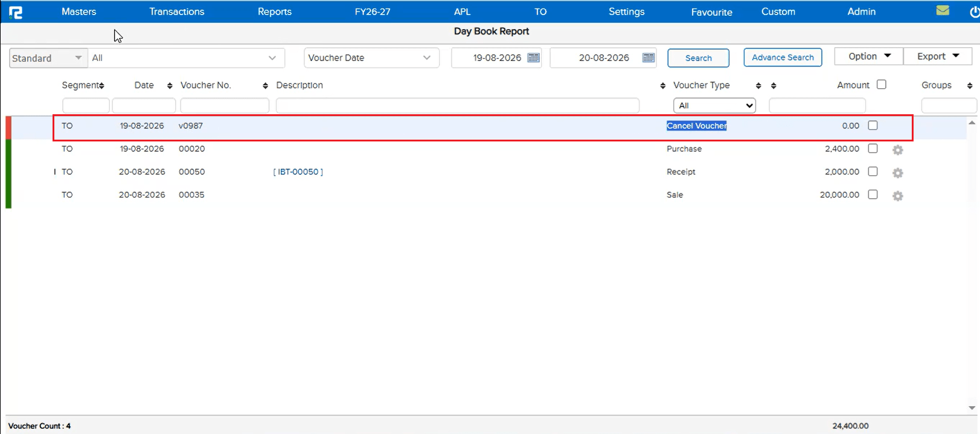
Task: Click the Purchase voucher type cell
Action: (684, 149)
